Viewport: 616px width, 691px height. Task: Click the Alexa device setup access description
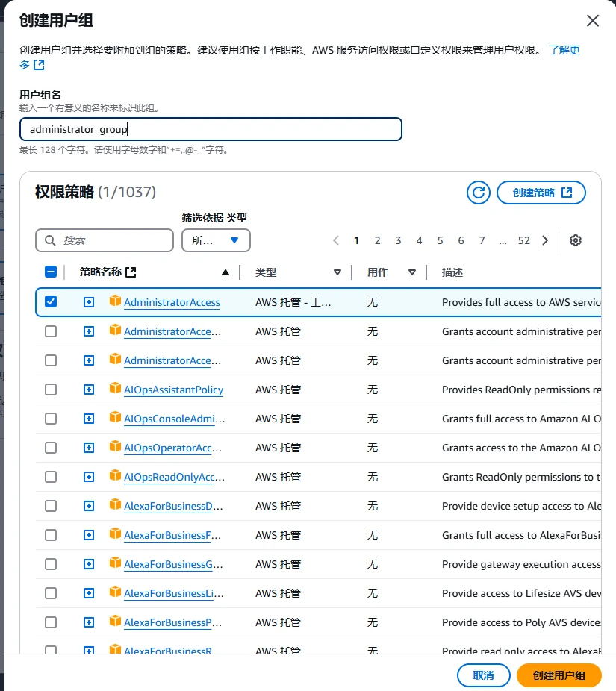tap(521, 506)
